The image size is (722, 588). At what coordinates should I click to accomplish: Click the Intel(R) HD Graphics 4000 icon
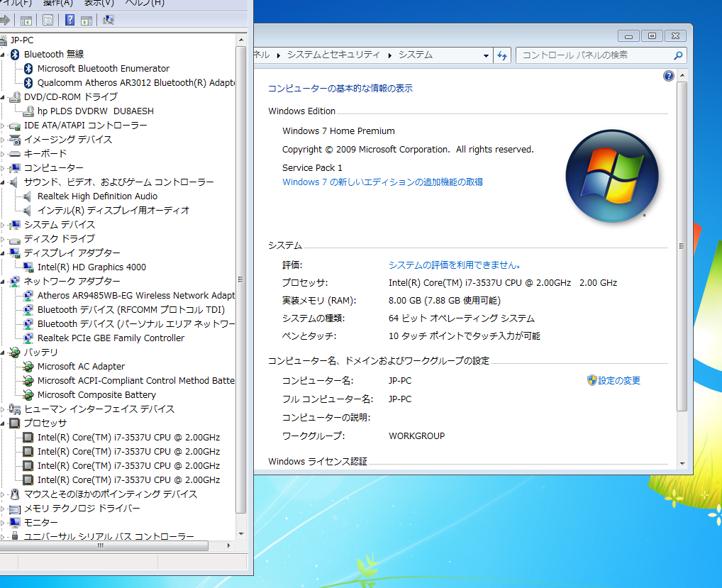[x=28, y=267]
